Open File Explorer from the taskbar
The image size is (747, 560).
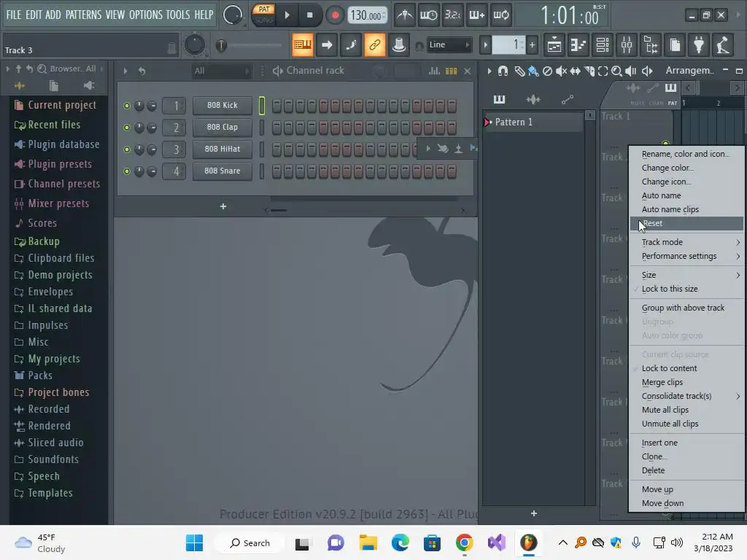368,542
